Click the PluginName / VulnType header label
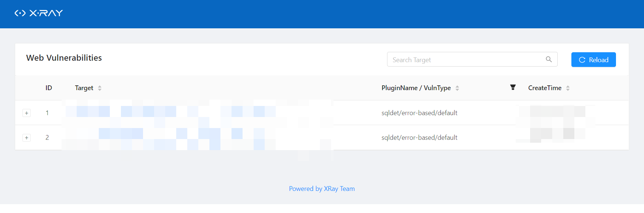 416,88
